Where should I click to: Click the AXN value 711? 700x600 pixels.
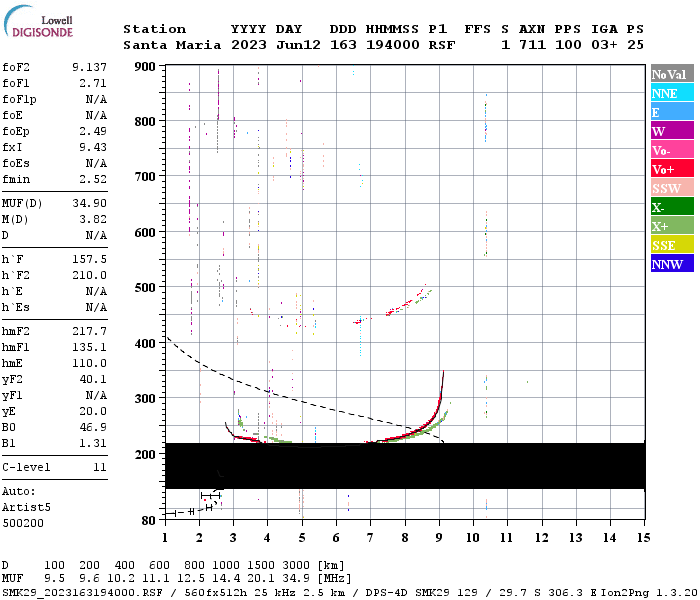532,45
